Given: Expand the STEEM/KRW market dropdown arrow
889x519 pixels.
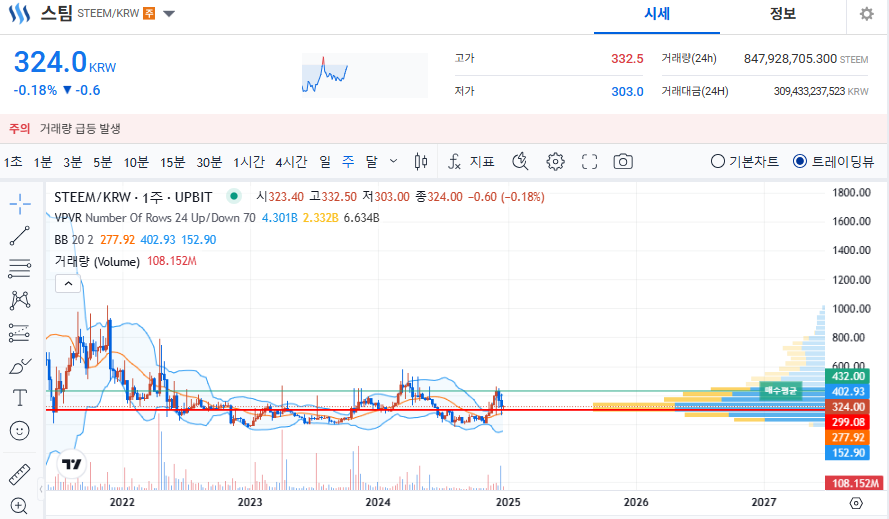Looking at the screenshot, I should (x=169, y=14).
